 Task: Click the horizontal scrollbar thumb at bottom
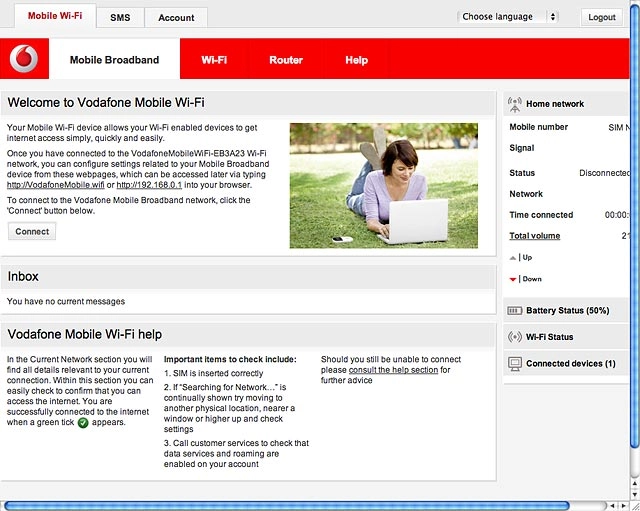pyautogui.click(x=287, y=506)
